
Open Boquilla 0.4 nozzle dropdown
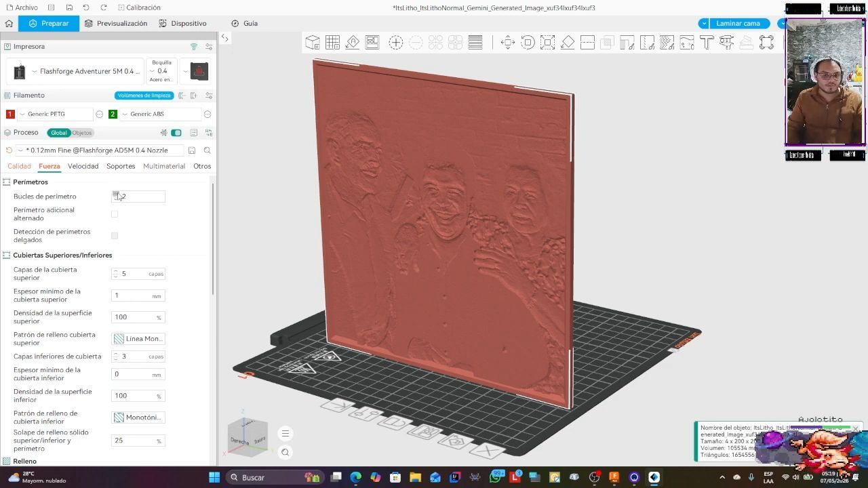click(162, 71)
